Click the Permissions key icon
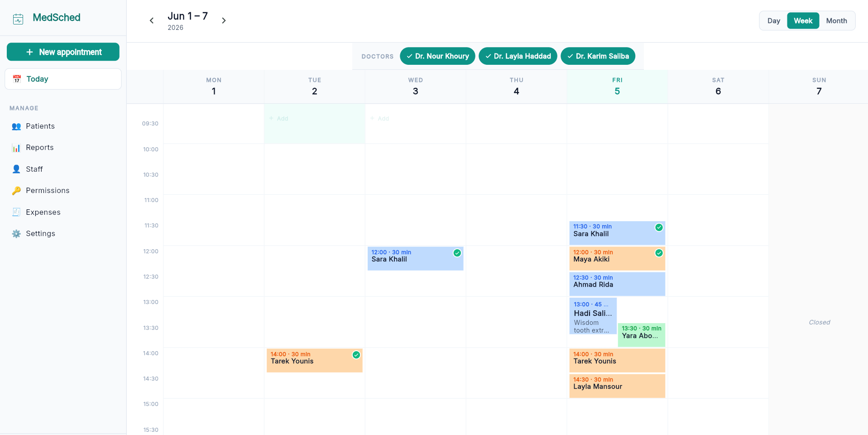868x435 pixels. coord(16,191)
